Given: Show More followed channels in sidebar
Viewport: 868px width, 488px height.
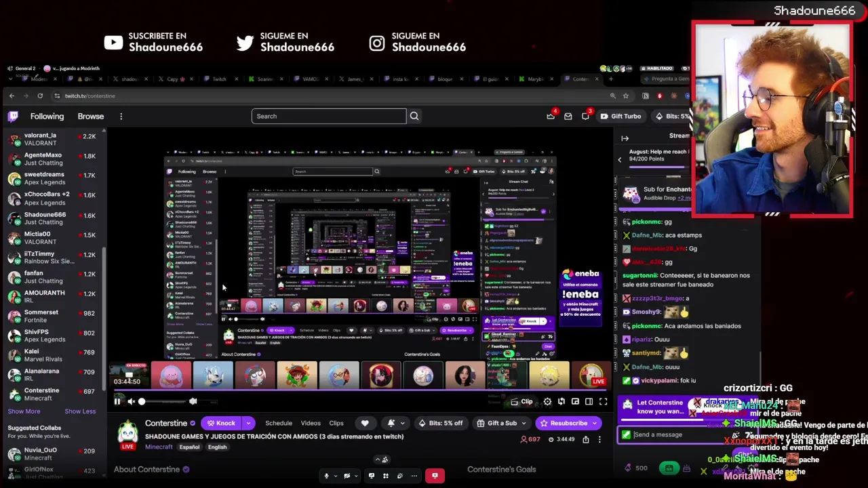Looking at the screenshot, I should tap(24, 411).
